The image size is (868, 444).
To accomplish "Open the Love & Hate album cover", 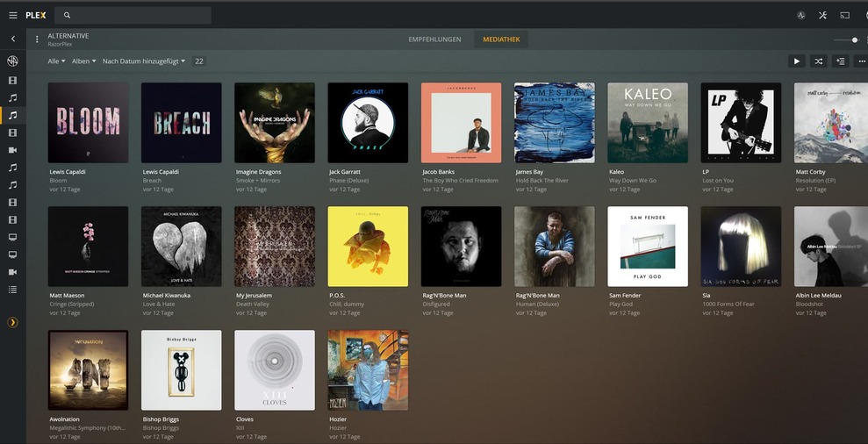I will pos(182,247).
